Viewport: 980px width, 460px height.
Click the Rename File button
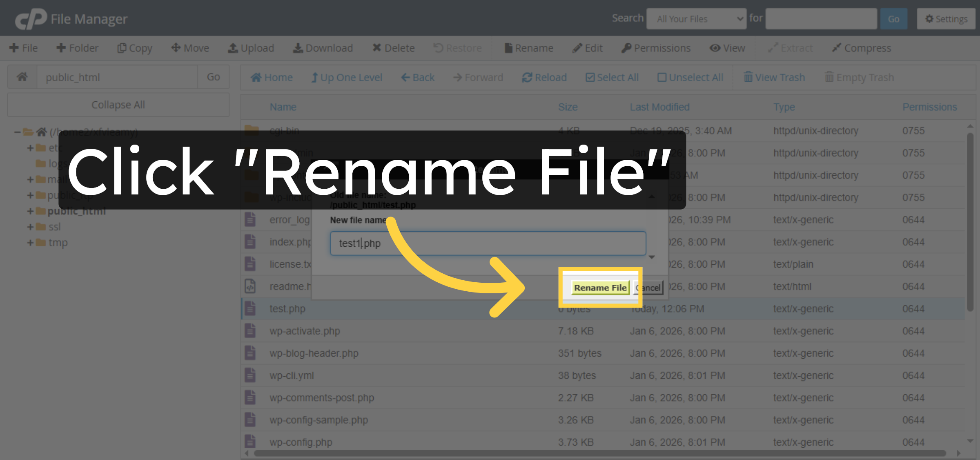coord(600,288)
